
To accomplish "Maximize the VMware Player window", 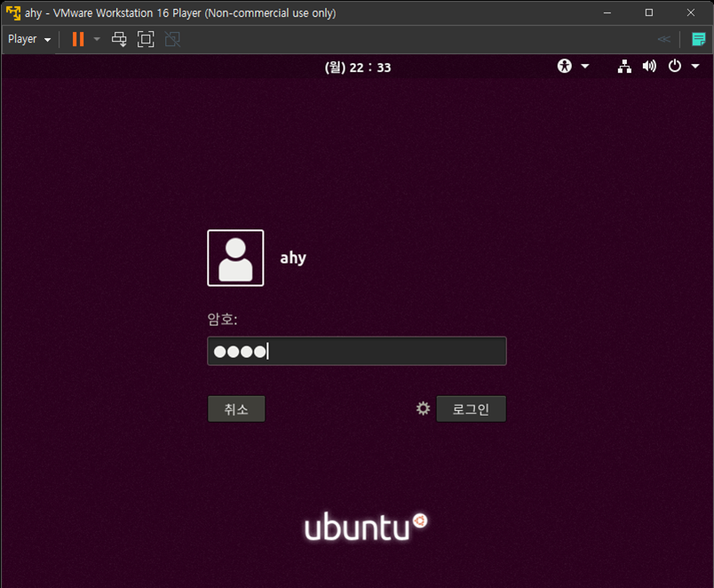I will [x=649, y=12].
